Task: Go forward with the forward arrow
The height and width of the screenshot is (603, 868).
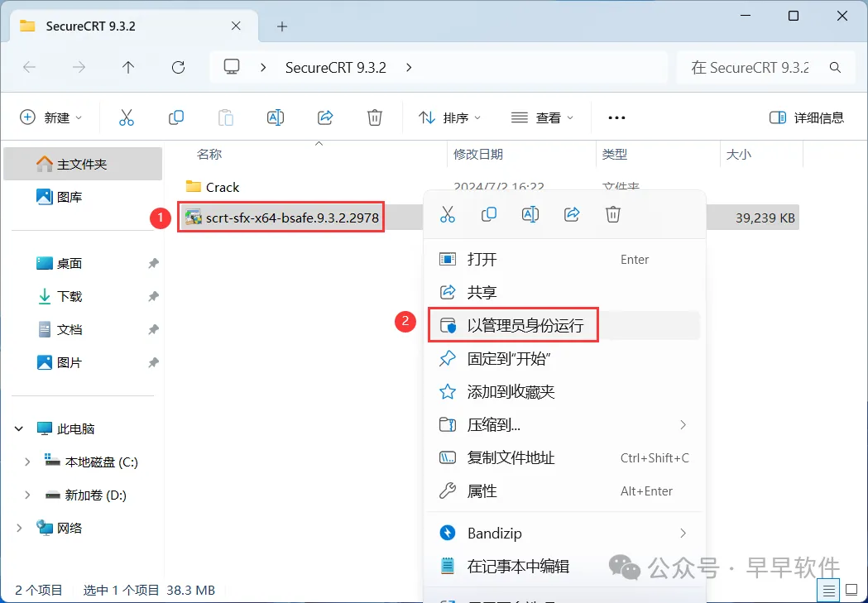Action: click(79, 68)
